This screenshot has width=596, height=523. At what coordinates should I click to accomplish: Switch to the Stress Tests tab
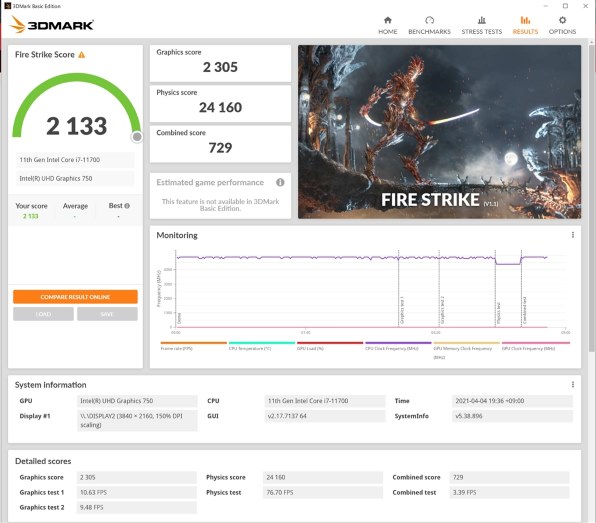coord(482,25)
